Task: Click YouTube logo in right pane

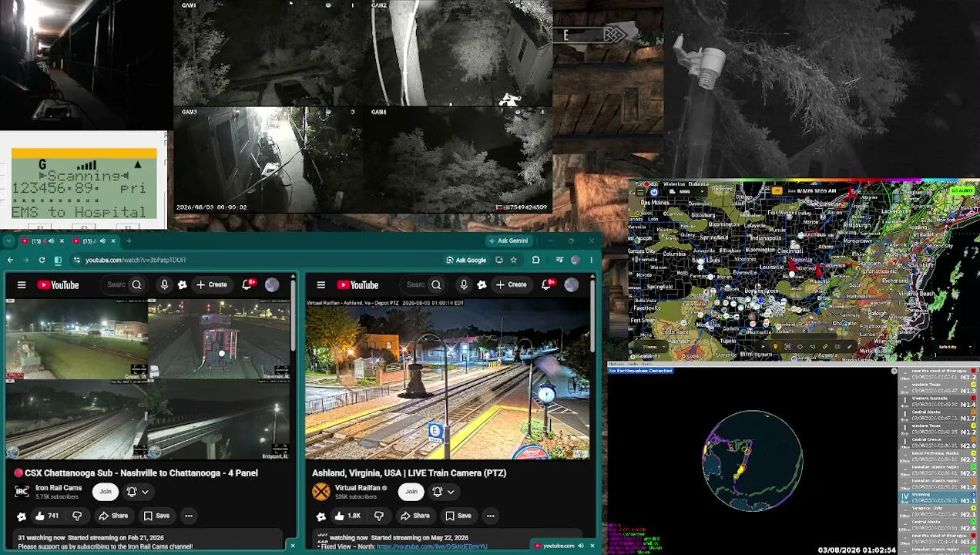Action: tap(358, 285)
